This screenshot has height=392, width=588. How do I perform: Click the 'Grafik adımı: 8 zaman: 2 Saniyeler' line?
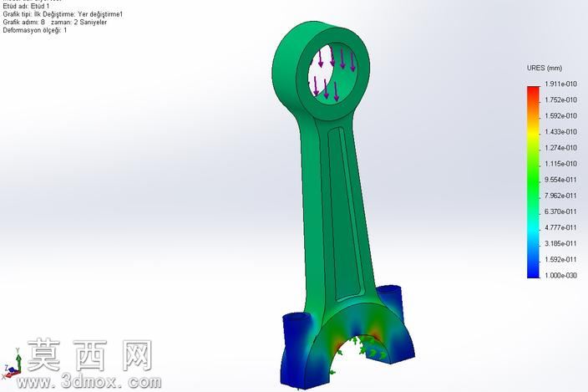(x=55, y=22)
